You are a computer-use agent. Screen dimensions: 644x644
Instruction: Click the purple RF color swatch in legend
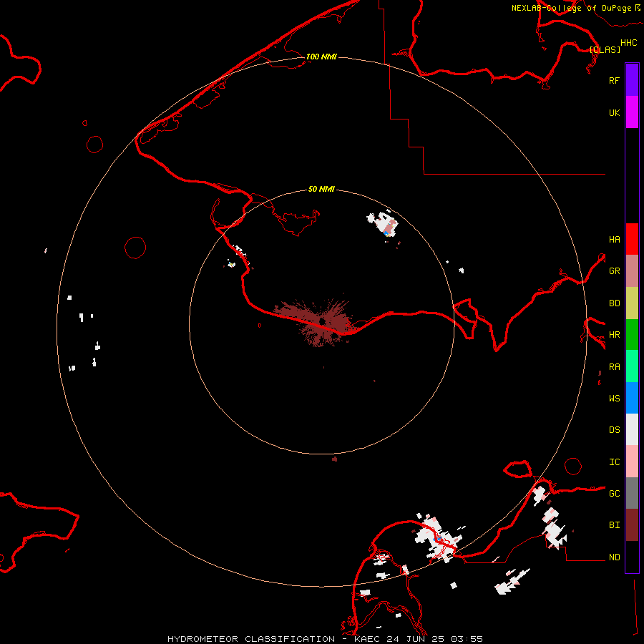tap(632, 80)
